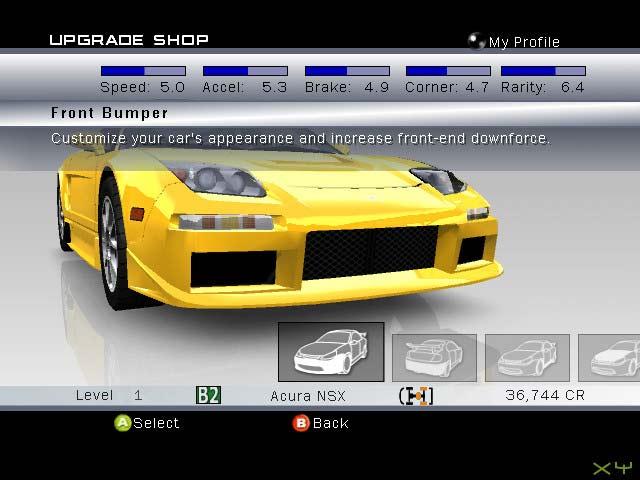
Task: Click the Upgrade Shop title
Action: (x=129, y=40)
